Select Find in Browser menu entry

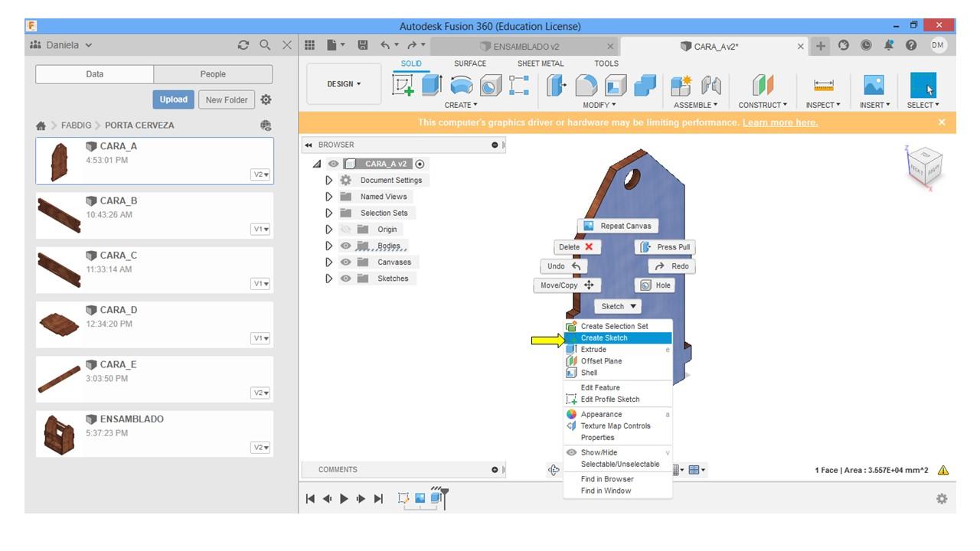[618, 479]
